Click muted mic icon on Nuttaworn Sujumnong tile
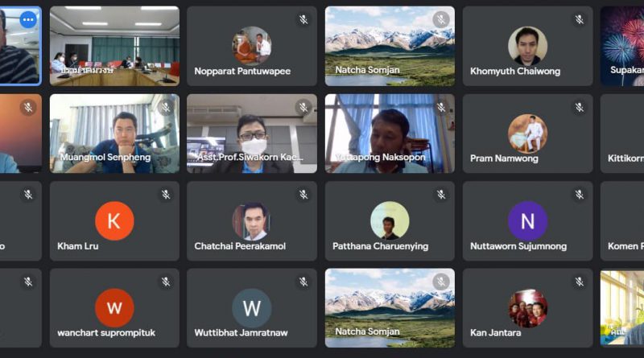 [x=579, y=195]
